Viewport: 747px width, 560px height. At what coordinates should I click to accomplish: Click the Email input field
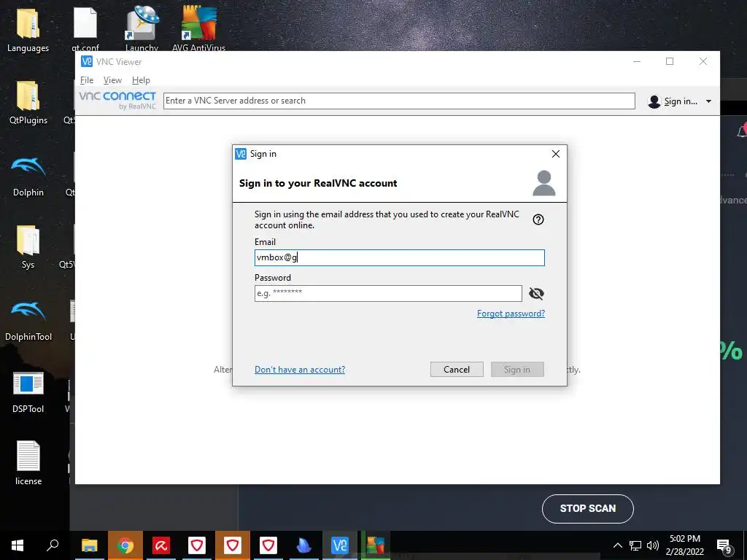coord(399,257)
